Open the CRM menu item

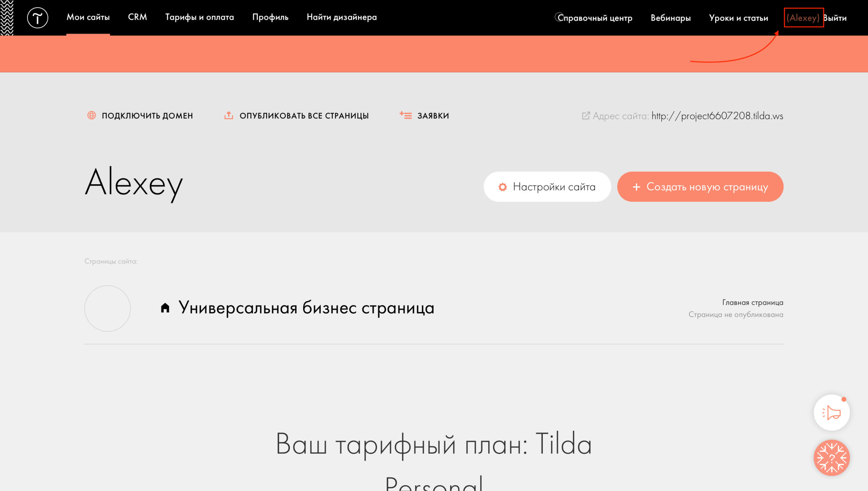(137, 17)
